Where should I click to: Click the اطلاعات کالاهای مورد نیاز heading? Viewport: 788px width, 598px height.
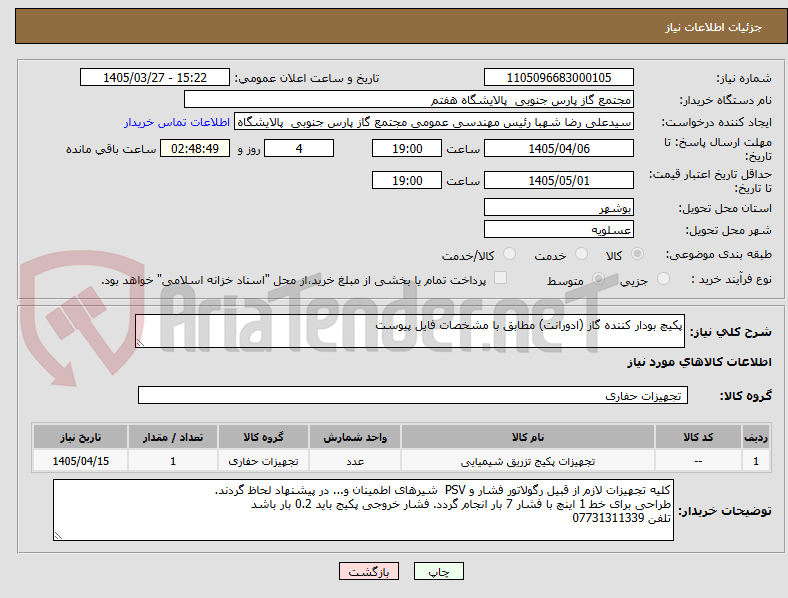699,362
